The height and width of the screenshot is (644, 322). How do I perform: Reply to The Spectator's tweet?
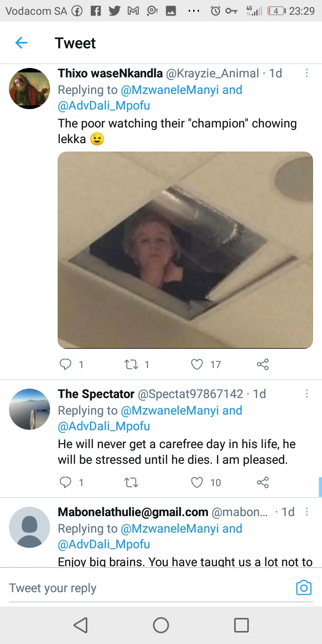(x=66, y=483)
